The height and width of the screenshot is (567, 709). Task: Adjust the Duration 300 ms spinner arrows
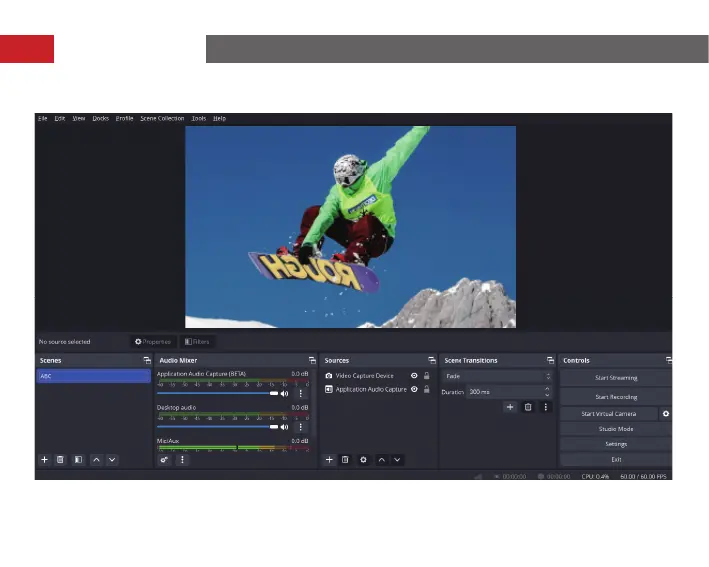pyautogui.click(x=547, y=392)
